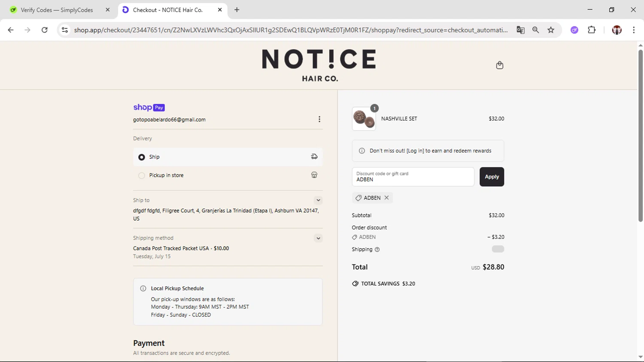Click the shipping address text

(x=226, y=215)
